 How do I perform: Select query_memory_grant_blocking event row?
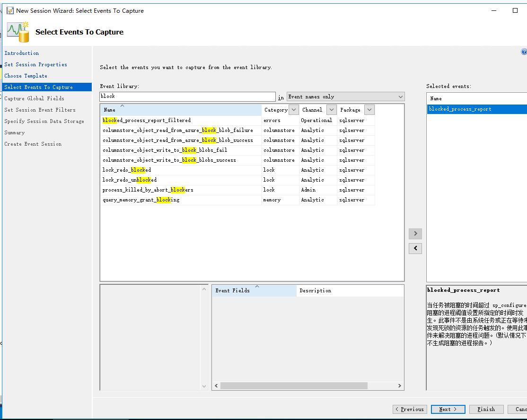point(237,200)
